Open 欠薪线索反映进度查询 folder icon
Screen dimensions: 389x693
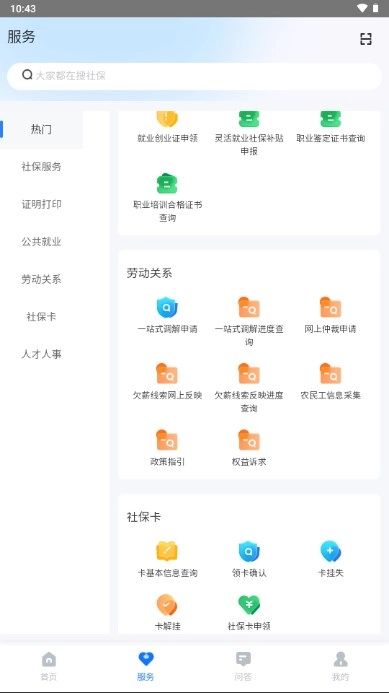click(x=249, y=373)
